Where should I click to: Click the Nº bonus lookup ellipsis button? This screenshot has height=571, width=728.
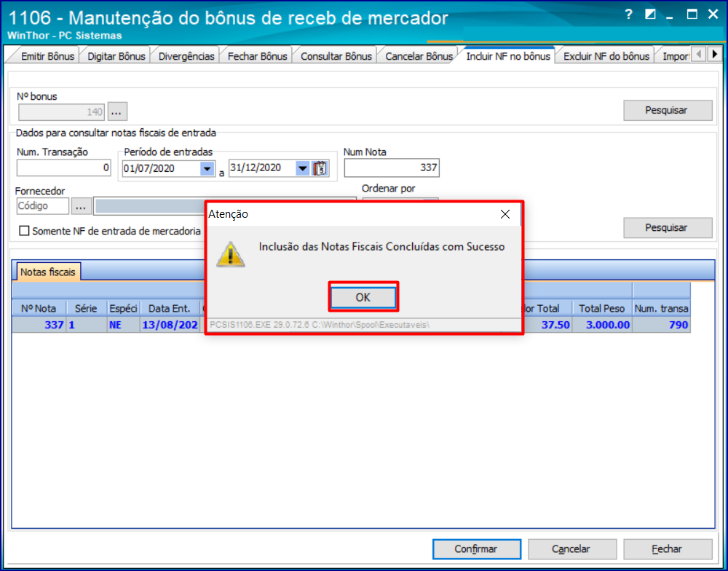click(x=117, y=111)
